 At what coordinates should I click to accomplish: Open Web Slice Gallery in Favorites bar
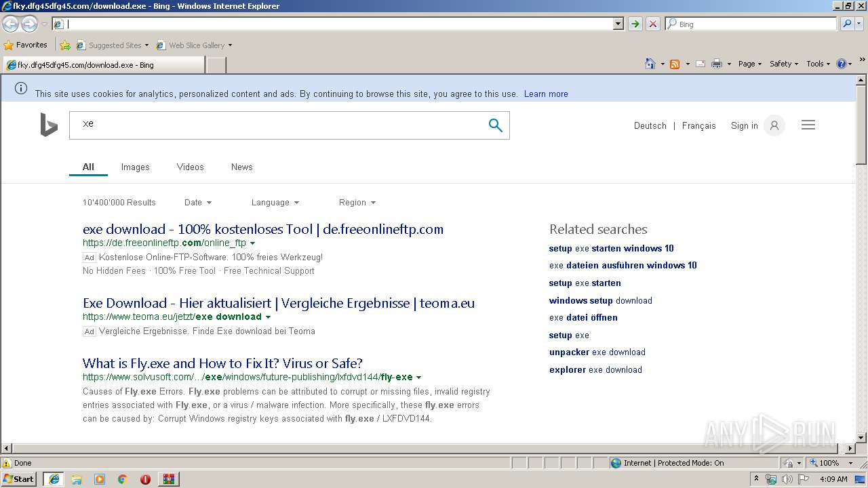pos(194,45)
